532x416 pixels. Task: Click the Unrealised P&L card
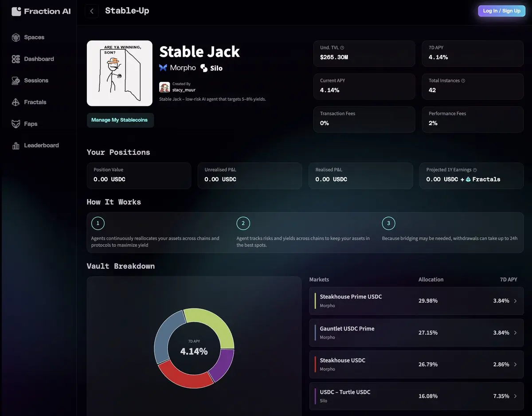(x=250, y=176)
